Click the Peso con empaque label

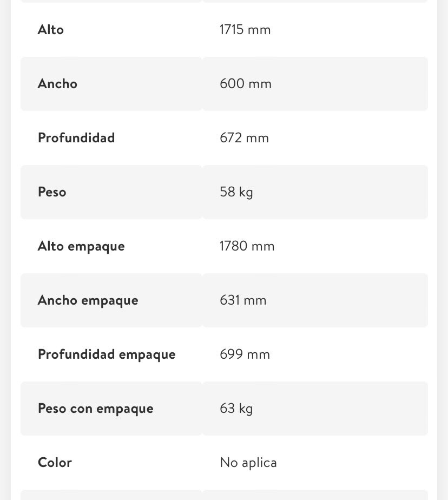[x=96, y=409]
